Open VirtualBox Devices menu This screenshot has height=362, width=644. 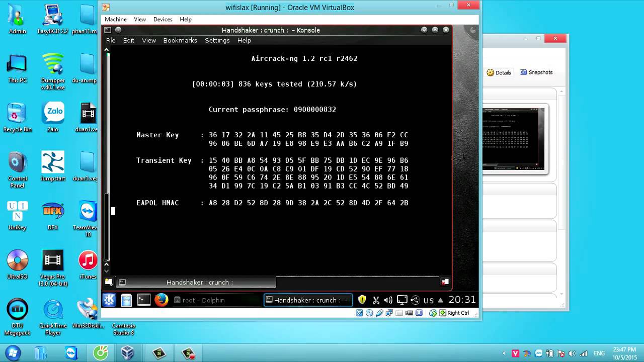tap(163, 19)
